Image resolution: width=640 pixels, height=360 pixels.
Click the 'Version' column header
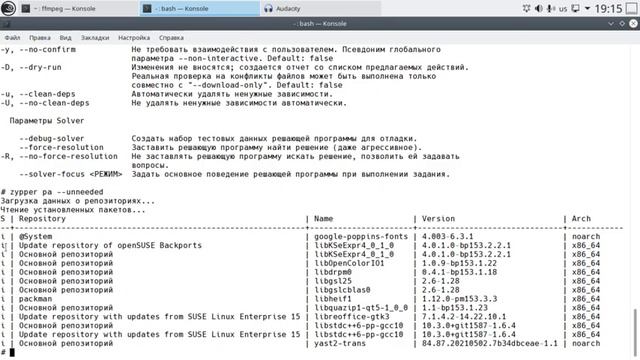coord(438,219)
